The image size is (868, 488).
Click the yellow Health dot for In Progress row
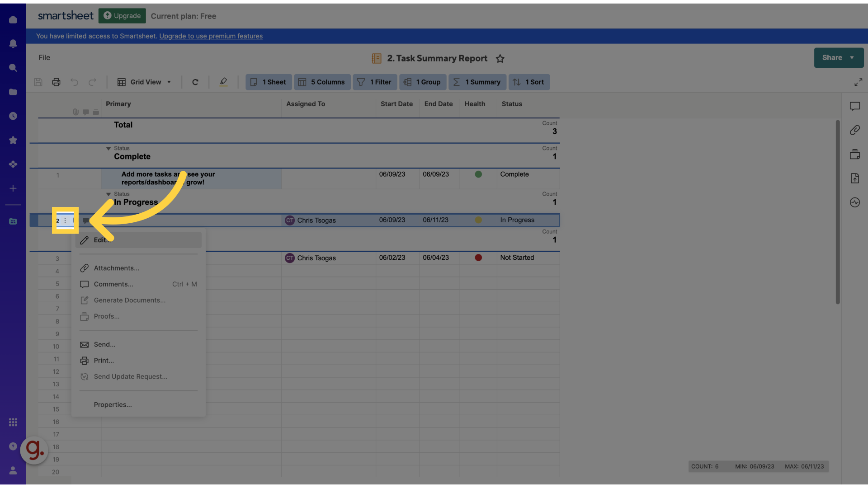478,220
